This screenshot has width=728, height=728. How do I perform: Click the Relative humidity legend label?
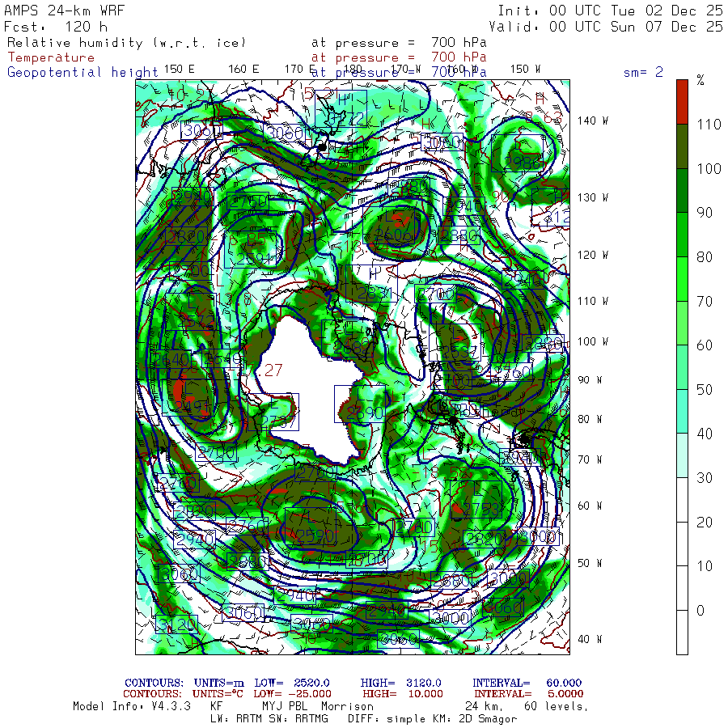pyautogui.click(x=125, y=42)
